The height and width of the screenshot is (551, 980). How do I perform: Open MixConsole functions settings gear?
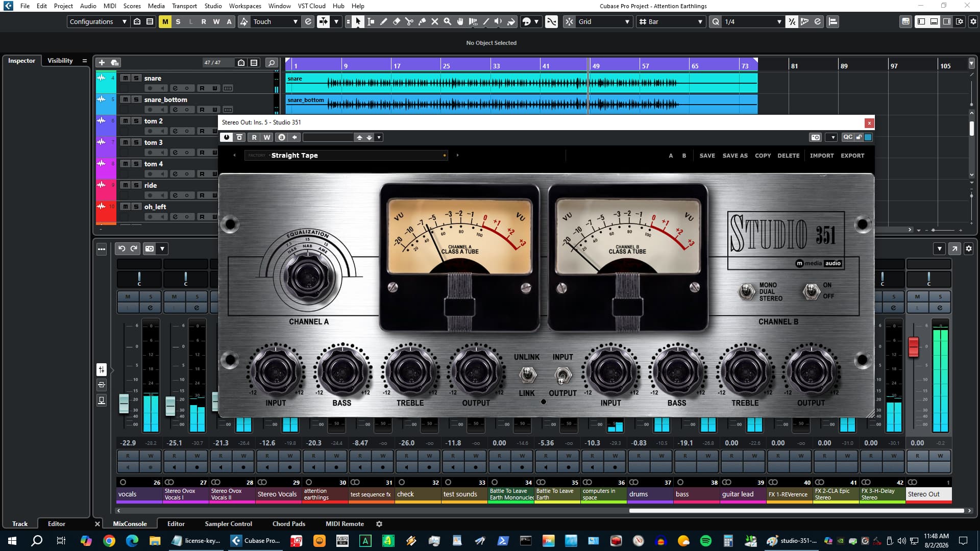[968, 248]
